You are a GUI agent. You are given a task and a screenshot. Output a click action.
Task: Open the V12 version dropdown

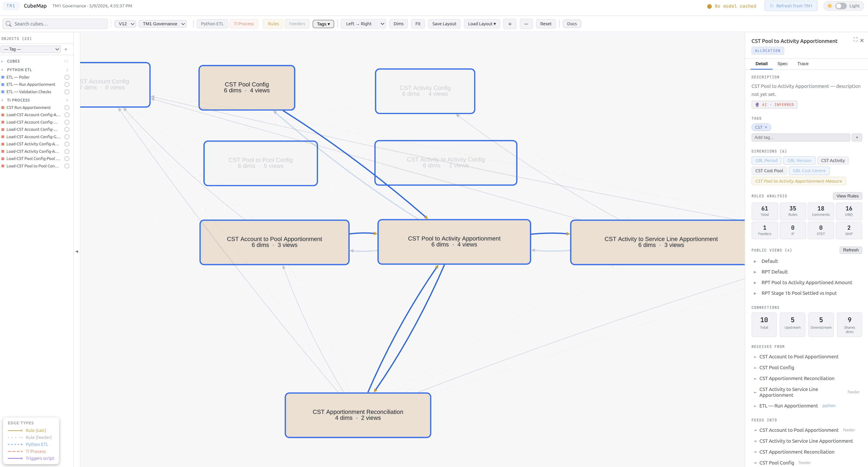pos(125,24)
